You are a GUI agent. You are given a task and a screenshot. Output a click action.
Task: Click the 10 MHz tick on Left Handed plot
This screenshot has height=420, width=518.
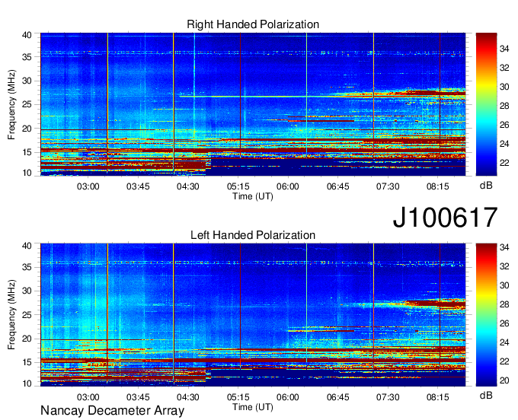[x=27, y=383]
